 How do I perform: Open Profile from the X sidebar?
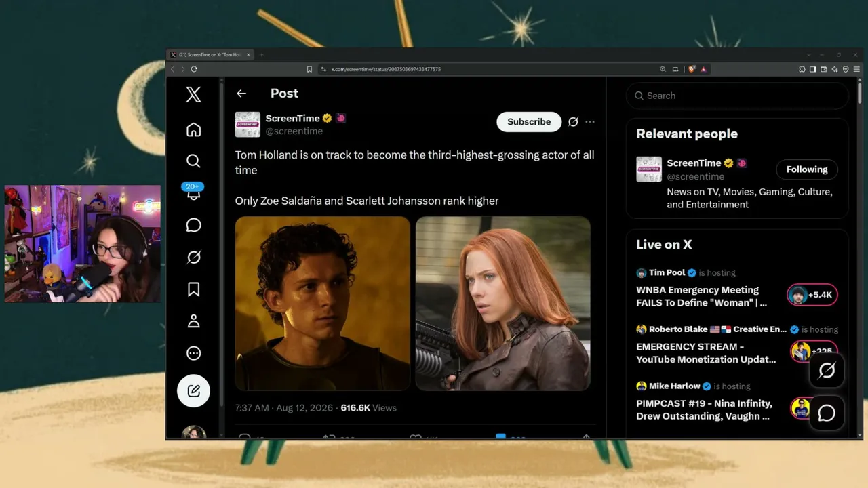tap(193, 321)
